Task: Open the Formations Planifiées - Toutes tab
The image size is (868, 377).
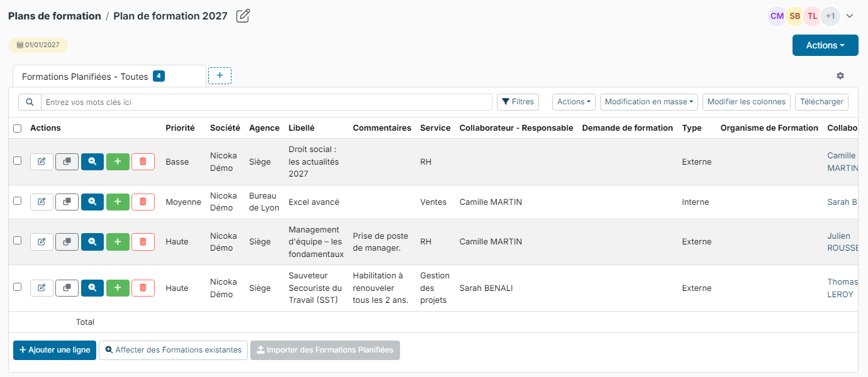Action: tap(109, 77)
